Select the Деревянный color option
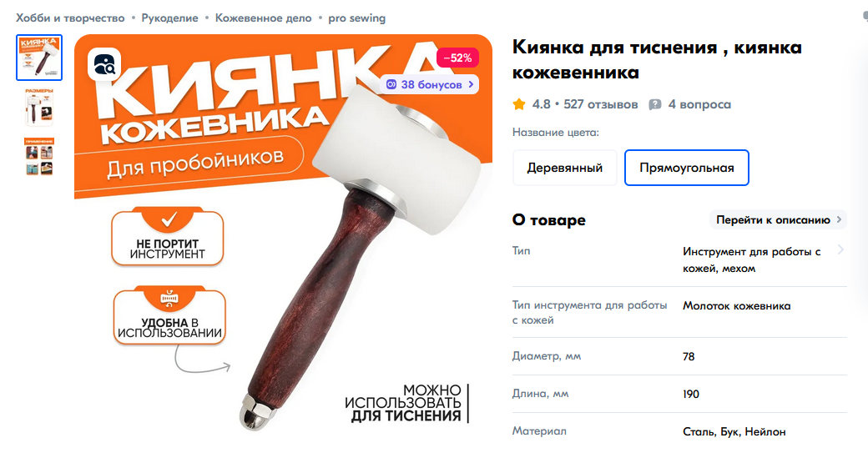Viewport: 868px width, 458px height. click(565, 168)
